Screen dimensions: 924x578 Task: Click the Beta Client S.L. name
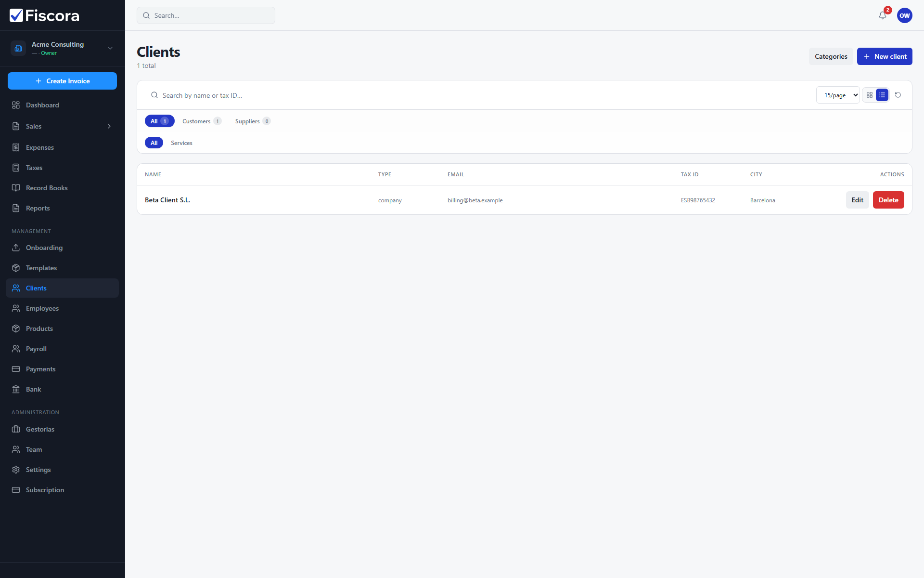[167, 200]
